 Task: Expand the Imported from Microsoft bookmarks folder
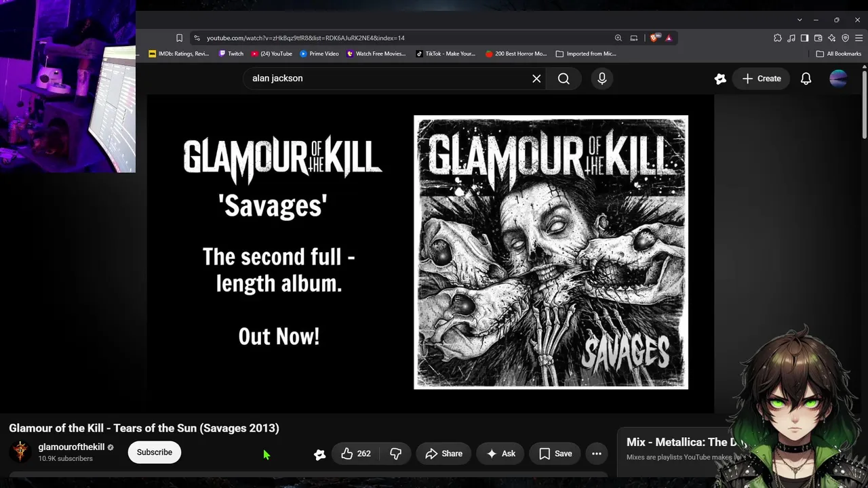tap(586, 54)
